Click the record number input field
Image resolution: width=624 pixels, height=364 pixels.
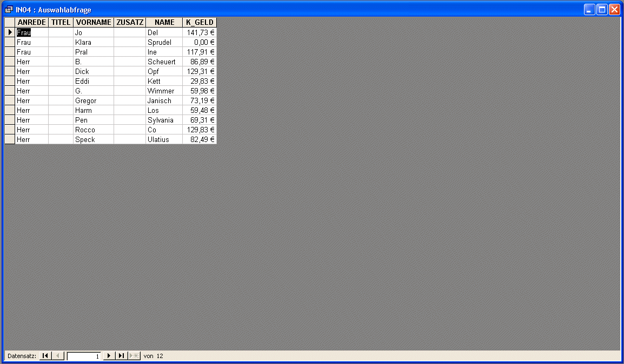click(x=84, y=356)
